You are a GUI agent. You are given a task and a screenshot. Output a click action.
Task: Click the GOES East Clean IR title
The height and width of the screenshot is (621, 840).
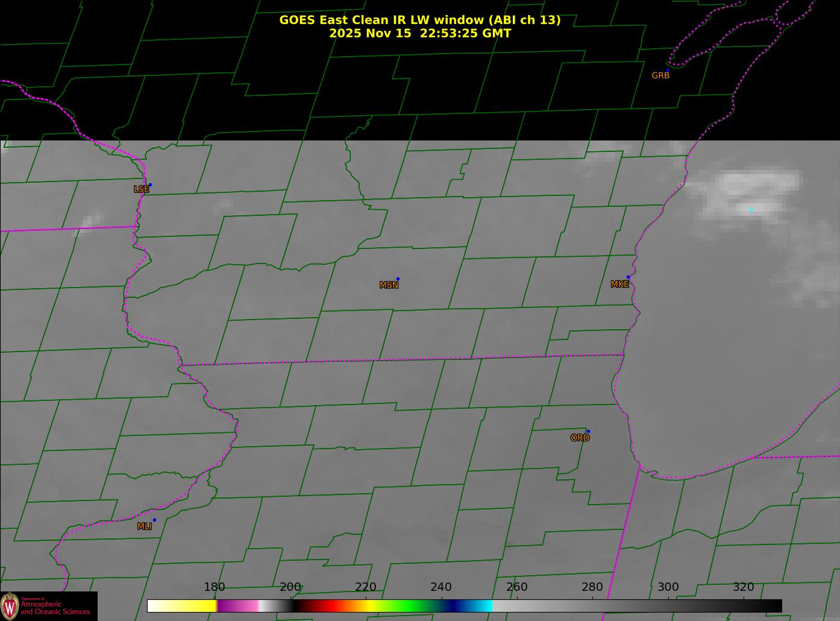click(419, 20)
